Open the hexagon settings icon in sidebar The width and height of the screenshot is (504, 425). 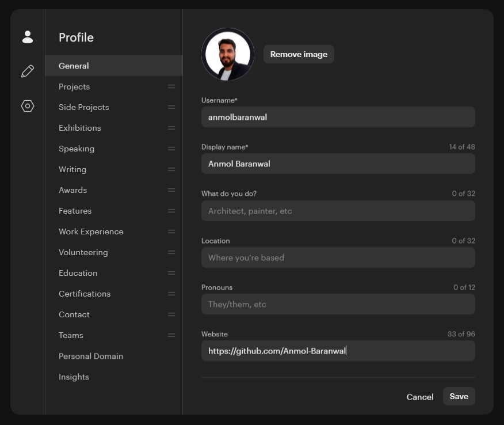(28, 106)
